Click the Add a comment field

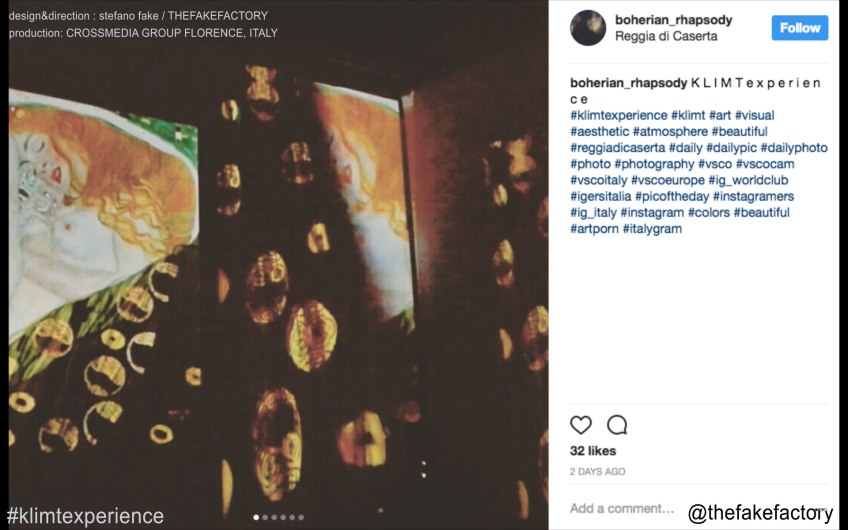point(622,508)
